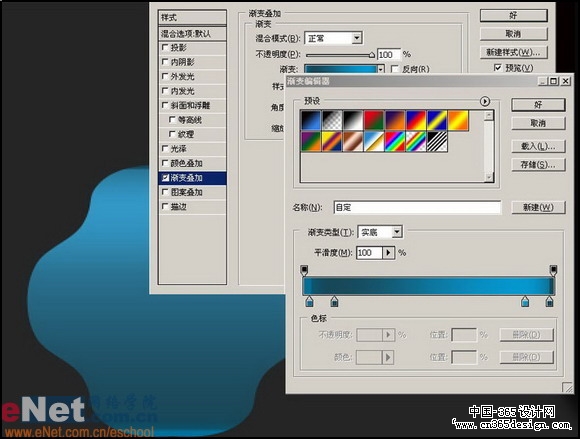Uncheck the 预览 preview checkbox
Screen dimensions: 580x439
click(498, 68)
